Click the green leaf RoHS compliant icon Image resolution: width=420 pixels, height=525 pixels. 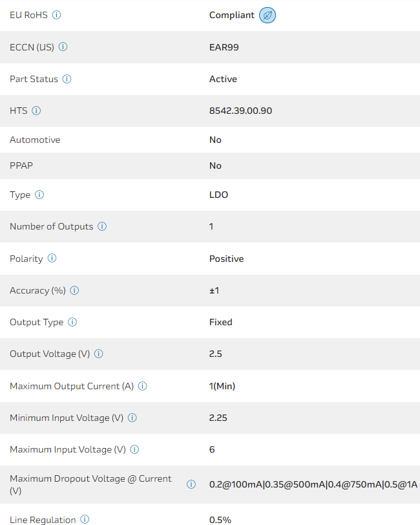268,15
